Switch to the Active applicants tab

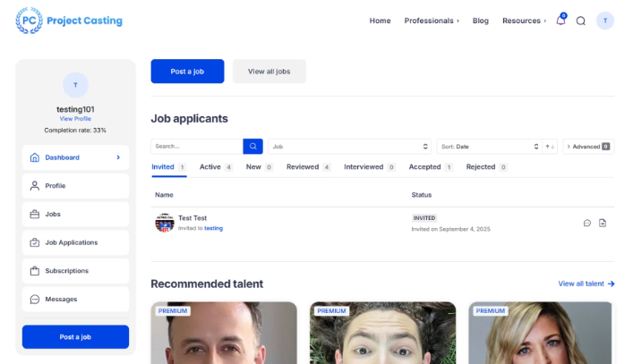click(x=215, y=166)
